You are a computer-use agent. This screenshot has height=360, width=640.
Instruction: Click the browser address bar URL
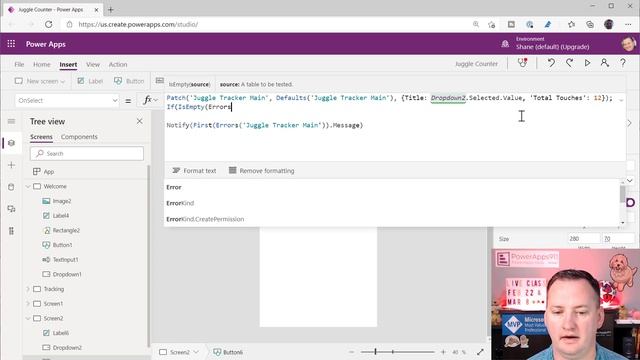pos(138,24)
